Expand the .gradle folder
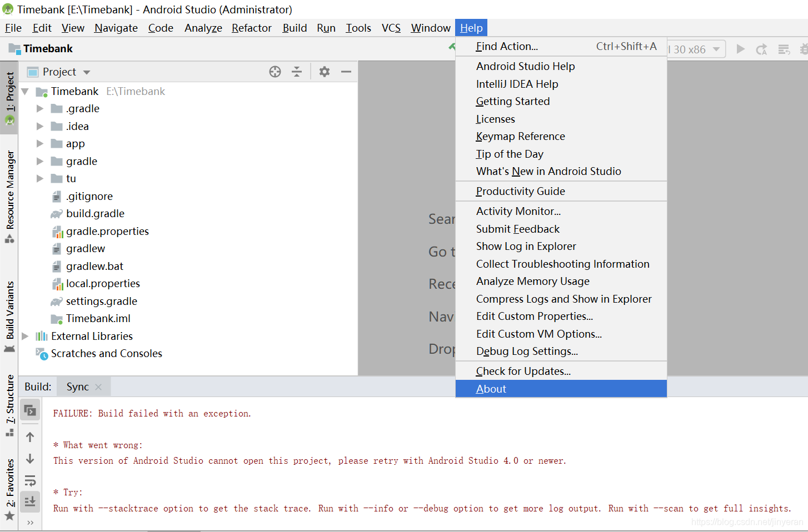Screen dimensions: 808x532 coord(40,109)
